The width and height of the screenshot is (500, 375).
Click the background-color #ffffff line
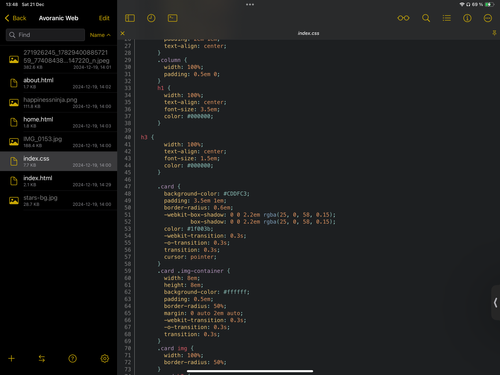pos(206,292)
